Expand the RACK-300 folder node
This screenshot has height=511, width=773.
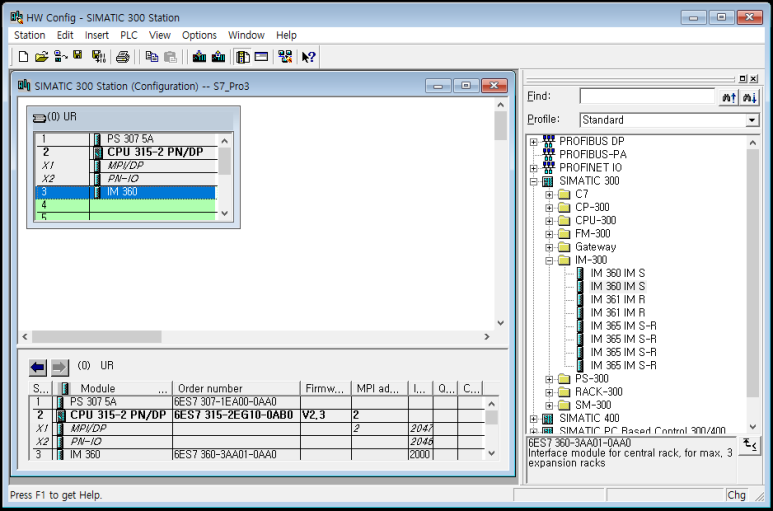549,393
